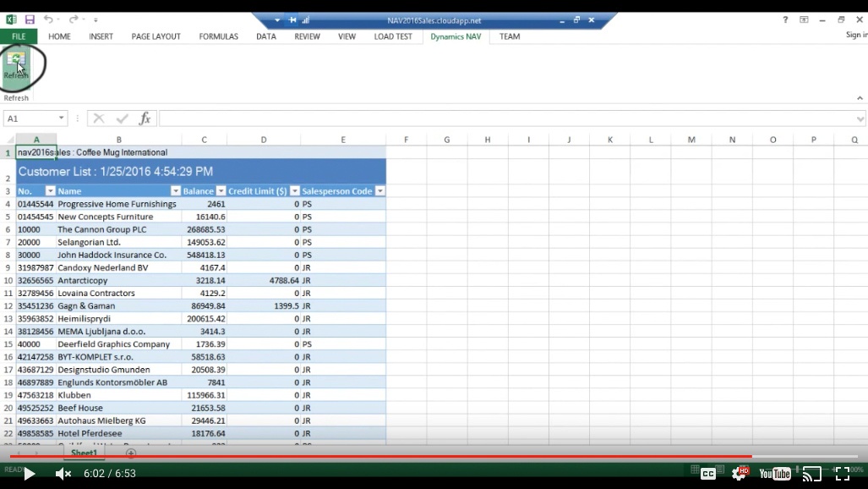This screenshot has width=868, height=489.
Task: Select the Dynamics NAV tab
Action: [456, 36]
